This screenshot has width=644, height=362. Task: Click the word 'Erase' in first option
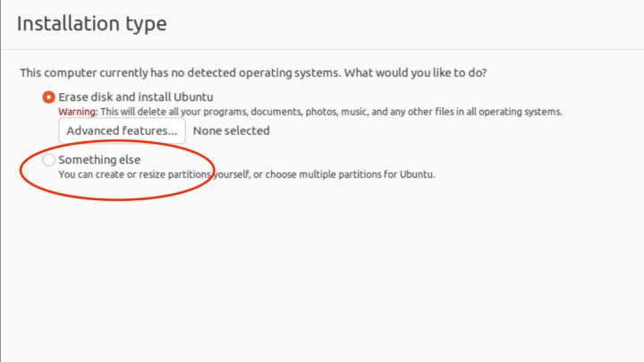tap(73, 97)
